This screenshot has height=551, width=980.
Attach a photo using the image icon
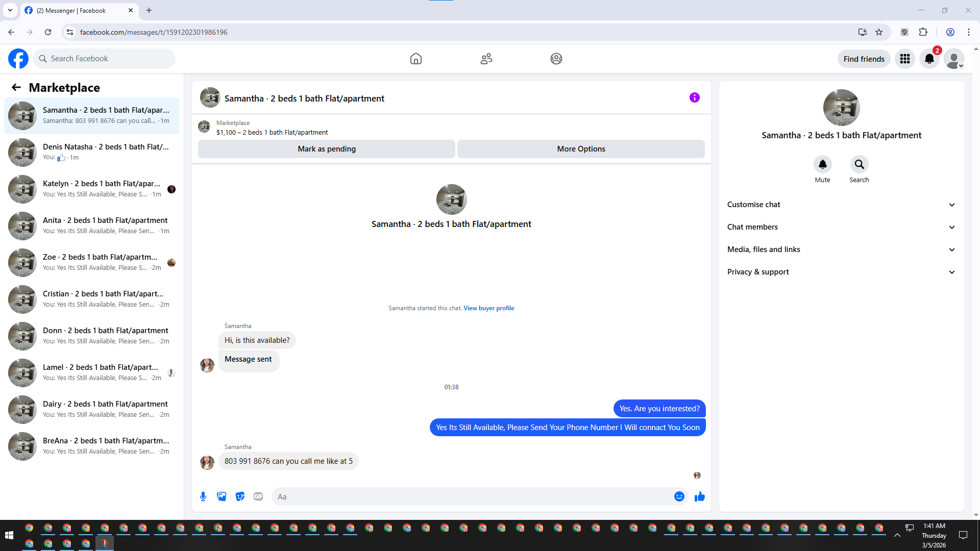click(222, 496)
